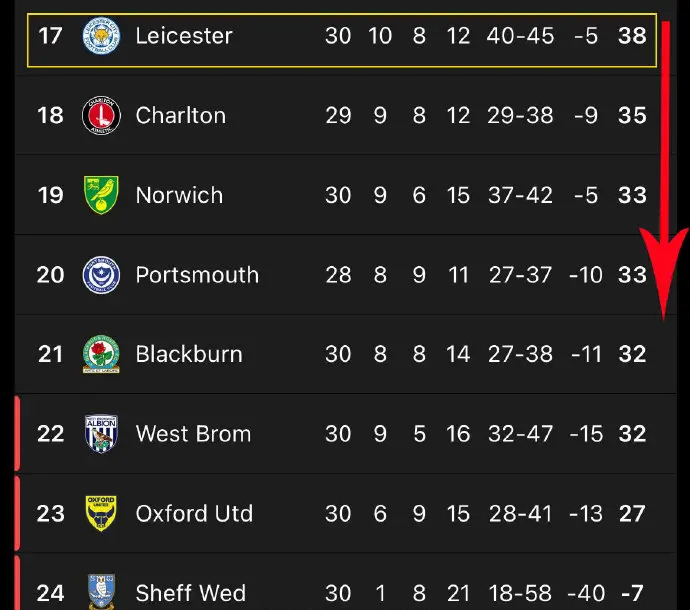Click the Blackburn club crest icon

coord(101,354)
